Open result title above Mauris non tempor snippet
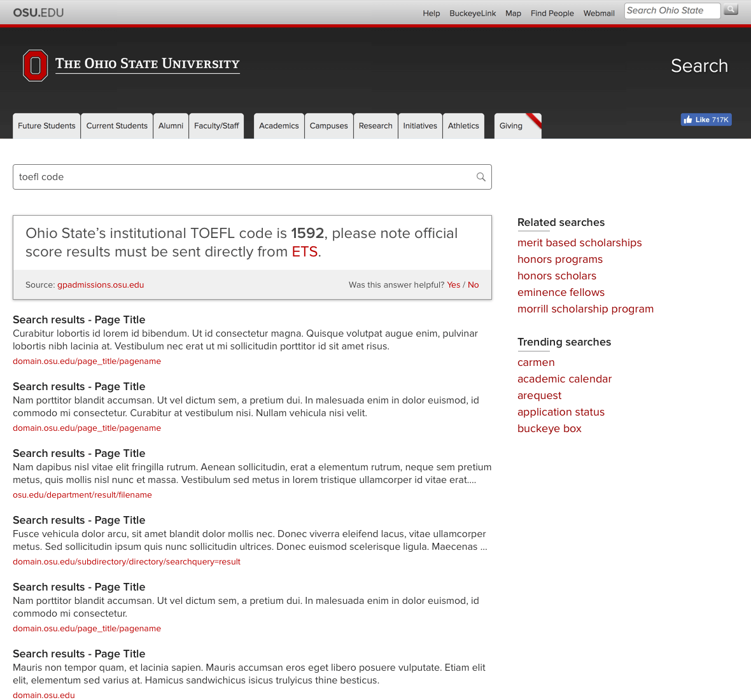Screen dimensions: 751x700 click(79, 654)
